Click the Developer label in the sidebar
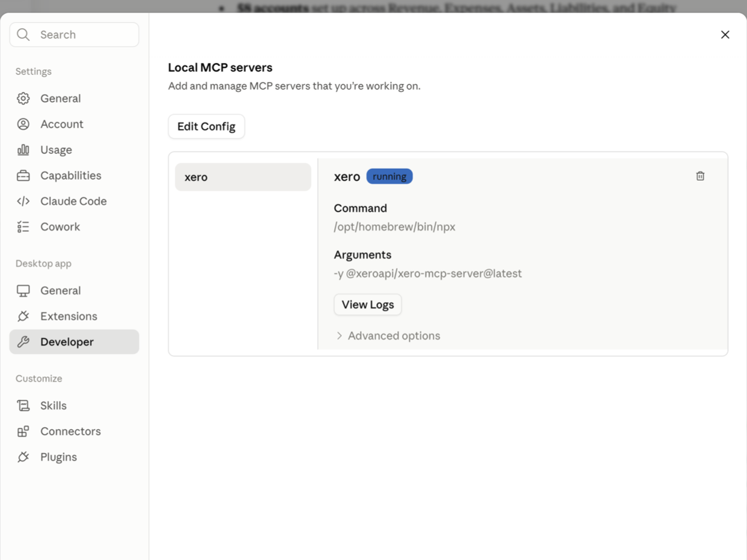Image resolution: width=747 pixels, height=560 pixels. (67, 342)
